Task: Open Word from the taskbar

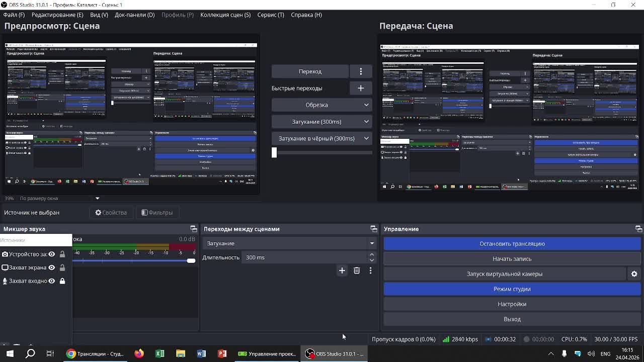Action: [201, 354]
